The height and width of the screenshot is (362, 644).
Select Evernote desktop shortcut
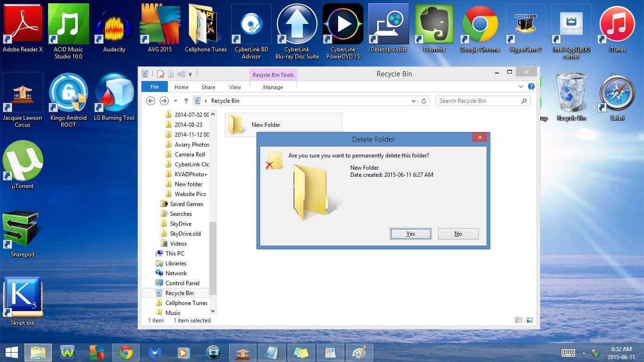click(x=434, y=28)
